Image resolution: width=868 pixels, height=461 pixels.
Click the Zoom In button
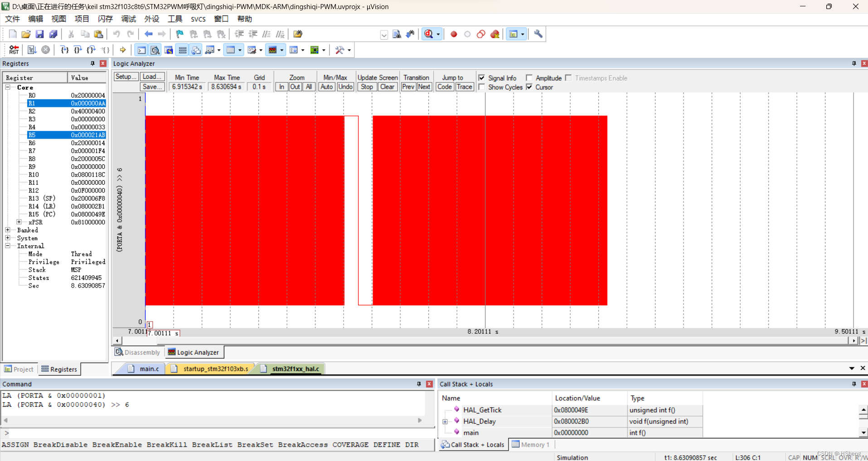tap(281, 86)
